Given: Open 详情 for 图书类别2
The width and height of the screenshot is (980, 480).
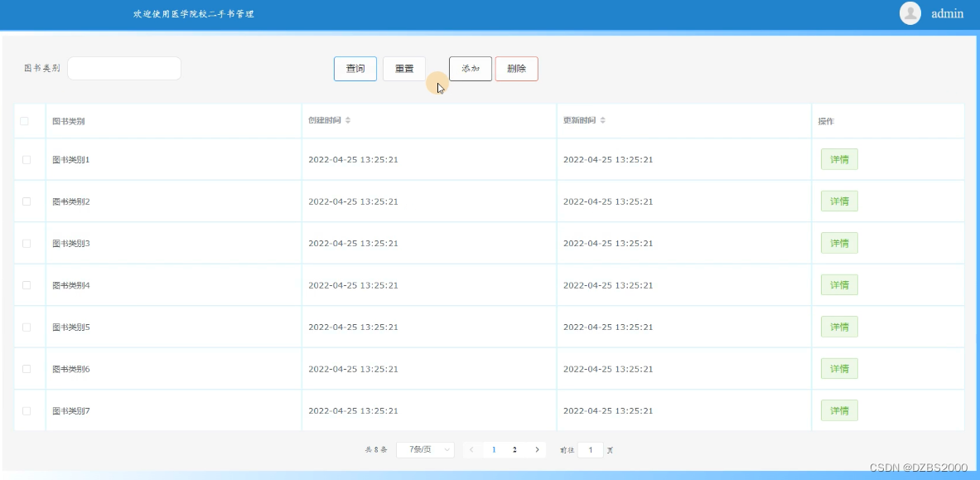Looking at the screenshot, I should click(838, 201).
